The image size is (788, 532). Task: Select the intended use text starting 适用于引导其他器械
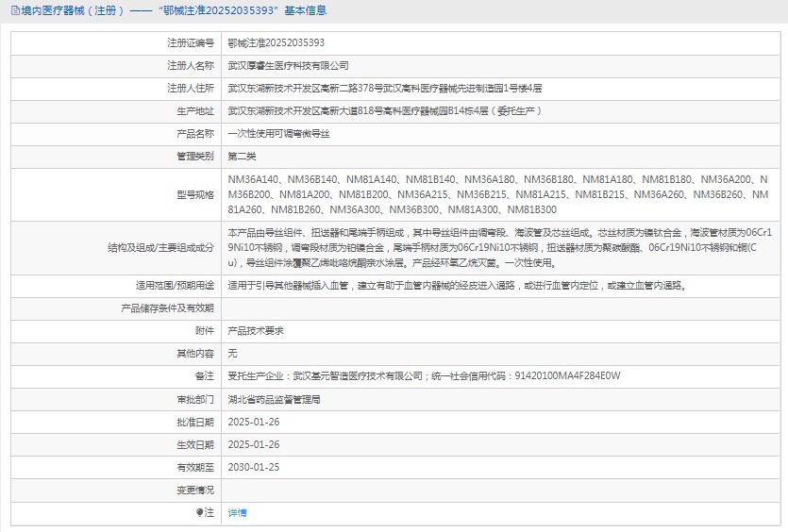click(x=458, y=286)
